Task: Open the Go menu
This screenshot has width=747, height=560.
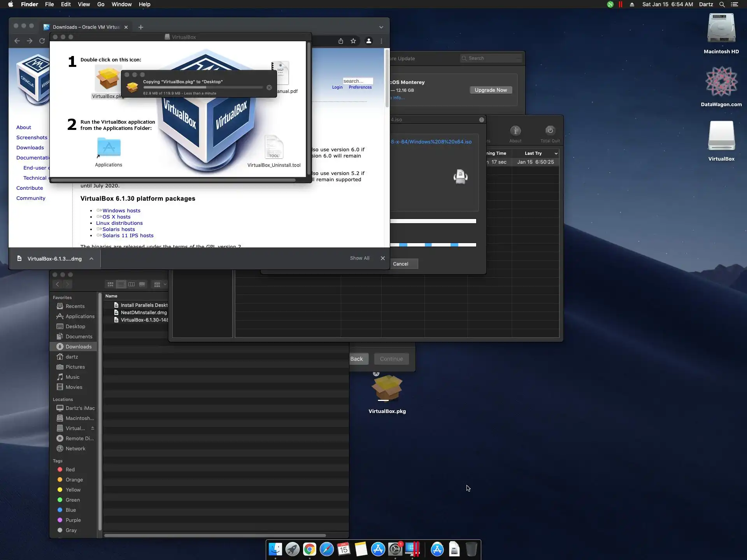Action: coord(101,4)
